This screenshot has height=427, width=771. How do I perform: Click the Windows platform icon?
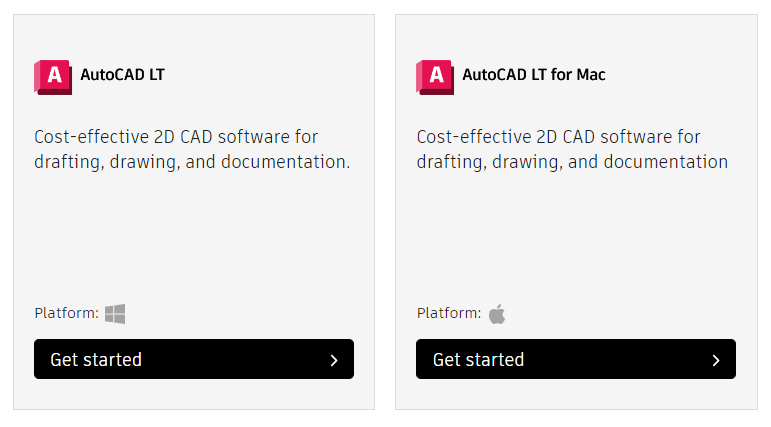pos(115,314)
